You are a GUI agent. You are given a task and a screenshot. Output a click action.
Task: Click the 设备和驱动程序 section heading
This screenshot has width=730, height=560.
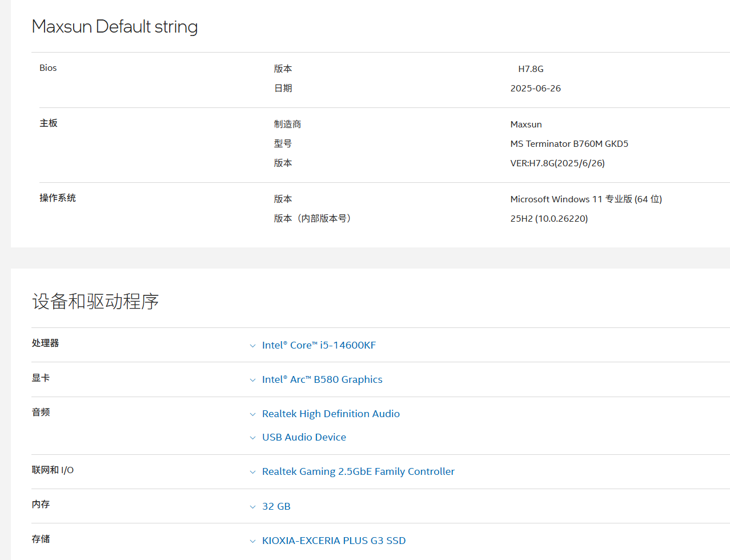pos(95,301)
